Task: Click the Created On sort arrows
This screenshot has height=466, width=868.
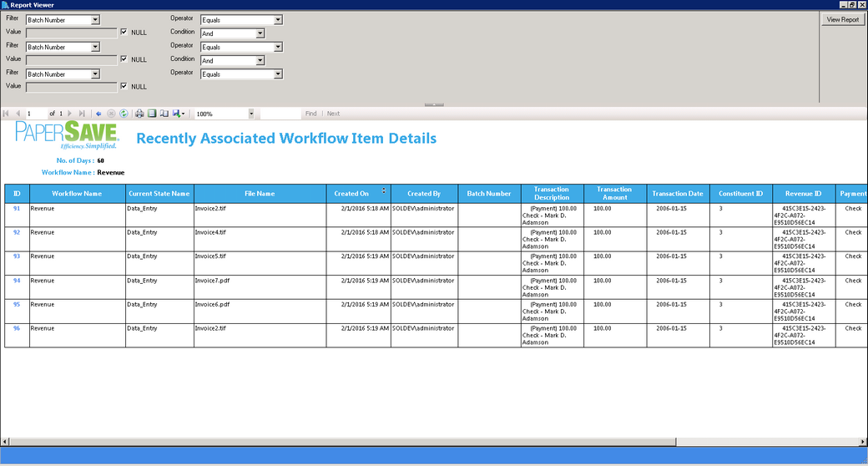Action: (x=384, y=190)
